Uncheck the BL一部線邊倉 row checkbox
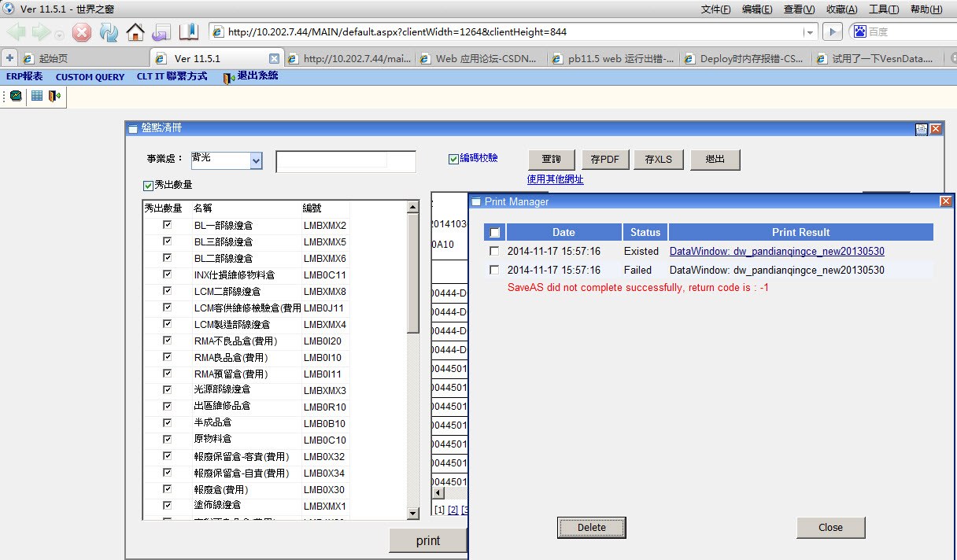957x560 pixels. (167, 225)
